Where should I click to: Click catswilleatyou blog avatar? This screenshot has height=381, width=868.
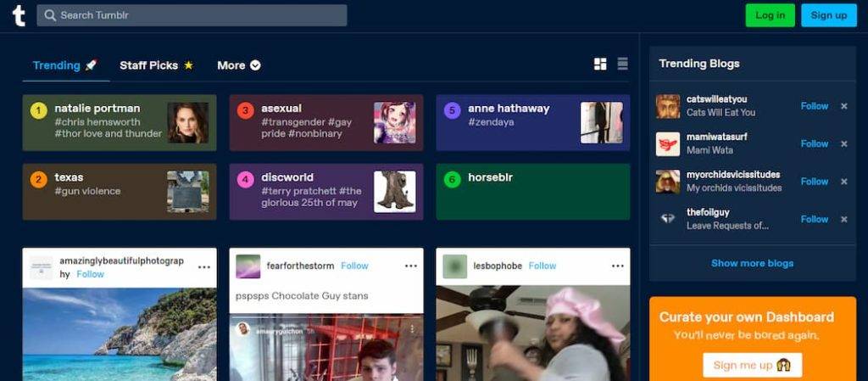[668, 106]
